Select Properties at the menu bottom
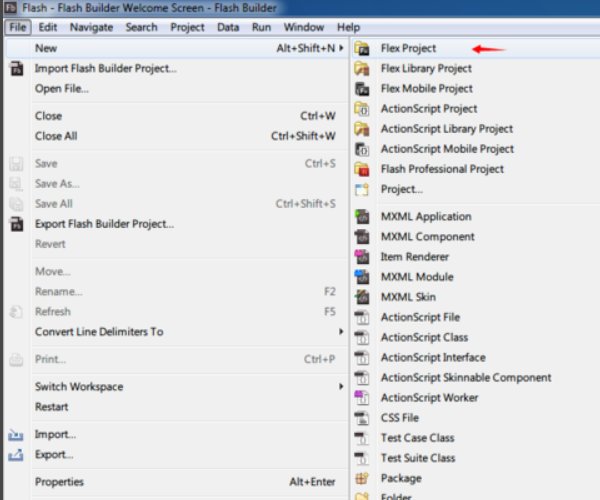Image resolution: width=600 pixels, height=500 pixels. 59,482
